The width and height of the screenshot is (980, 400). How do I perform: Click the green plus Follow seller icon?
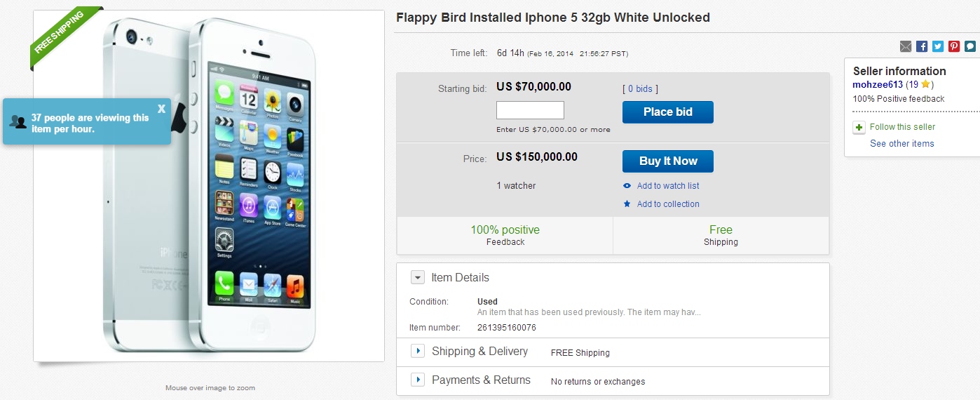tap(859, 128)
